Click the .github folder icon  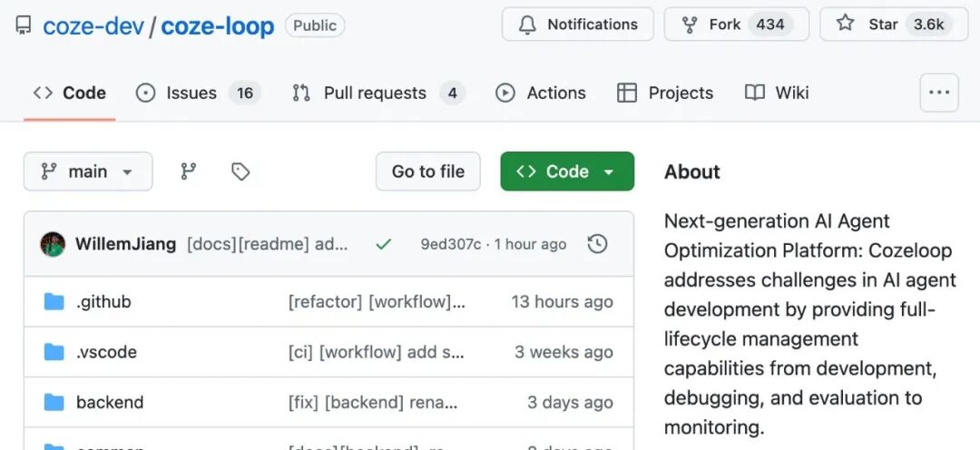click(x=54, y=302)
